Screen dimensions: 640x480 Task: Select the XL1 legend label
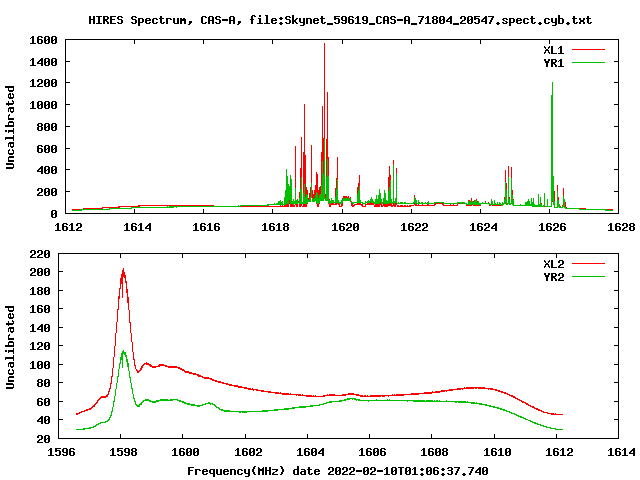click(x=553, y=50)
